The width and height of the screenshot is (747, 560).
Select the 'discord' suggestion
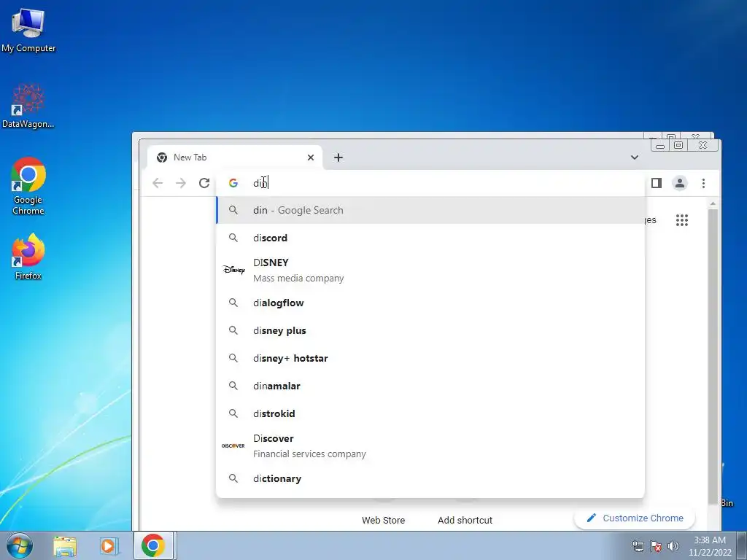[x=430, y=238]
